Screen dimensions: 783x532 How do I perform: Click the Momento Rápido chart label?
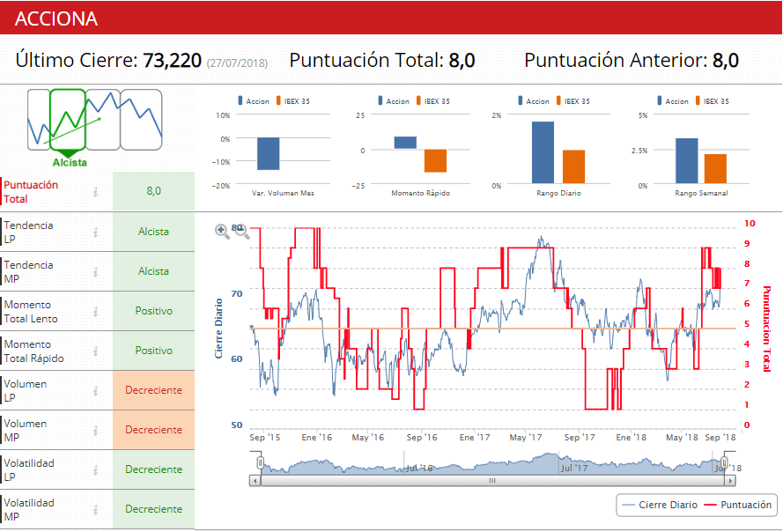420,193
